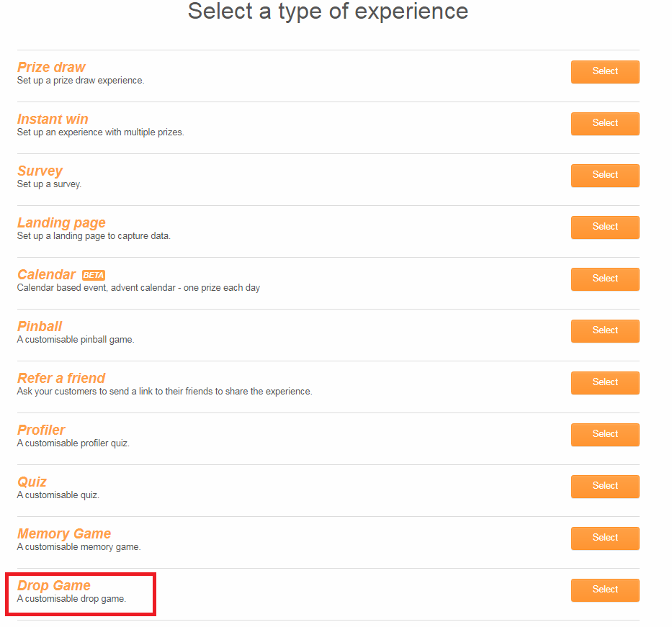Click the Instant win heading

pyautogui.click(x=53, y=119)
